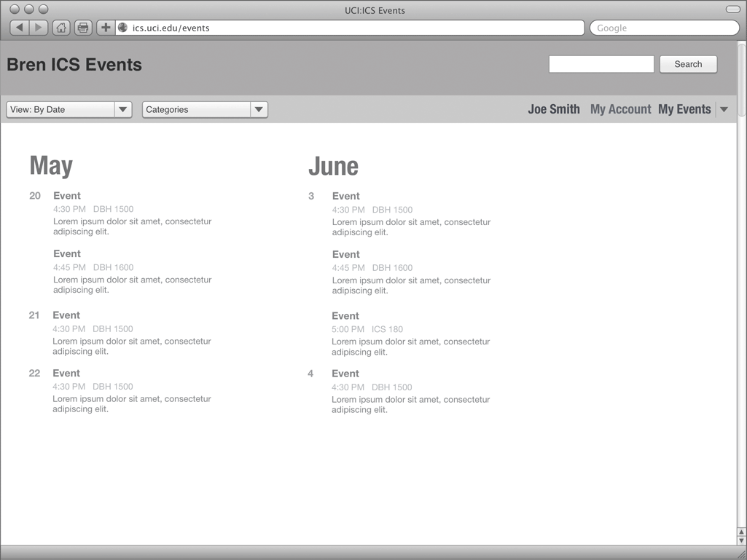Click the Search button
Image resolution: width=747 pixels, height=560 pixels.
point(688,64)
